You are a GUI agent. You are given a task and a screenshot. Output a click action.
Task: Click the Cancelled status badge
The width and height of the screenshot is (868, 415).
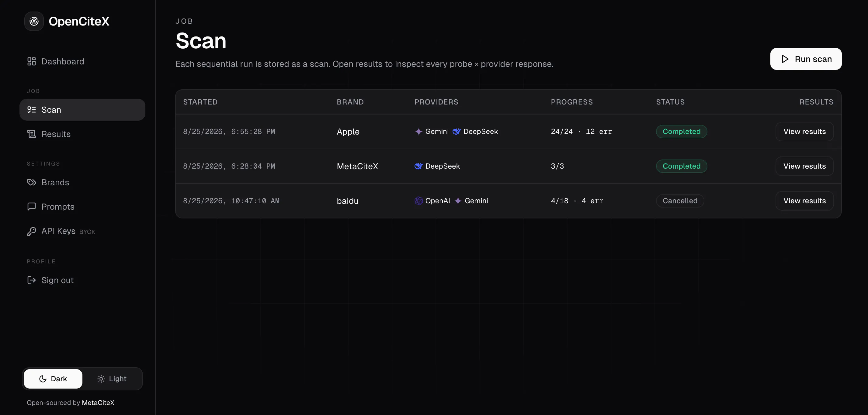[x=680, y=201]
